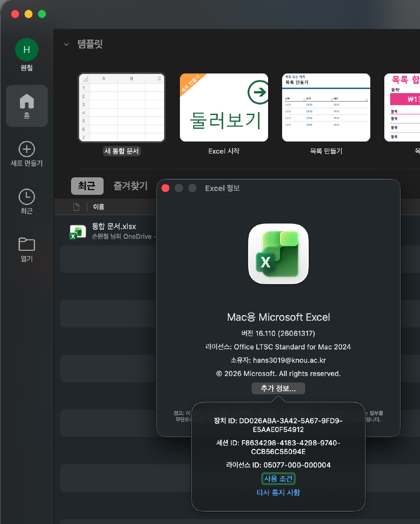Close the main Excel window
The height and width of the screenshot is (524, 420).
tap(15, 14)
